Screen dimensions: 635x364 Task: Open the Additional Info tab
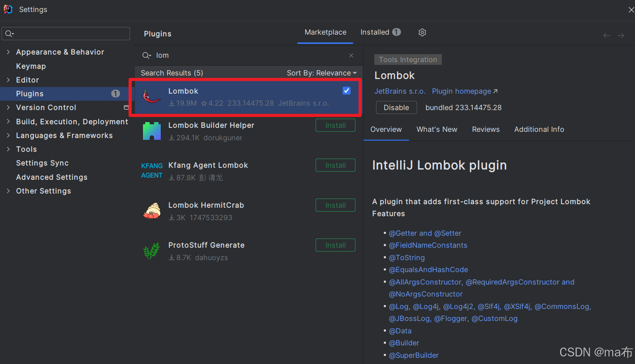[x=539, y=129]
